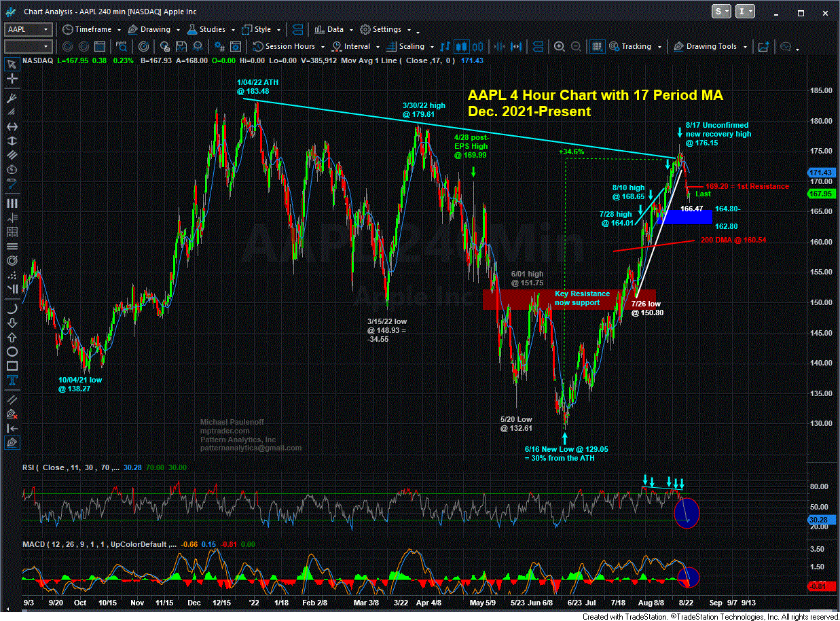Select the horizontal double-arrow drawing tool
The height and width of the screenshot is (621, 840).
(12, 126)
